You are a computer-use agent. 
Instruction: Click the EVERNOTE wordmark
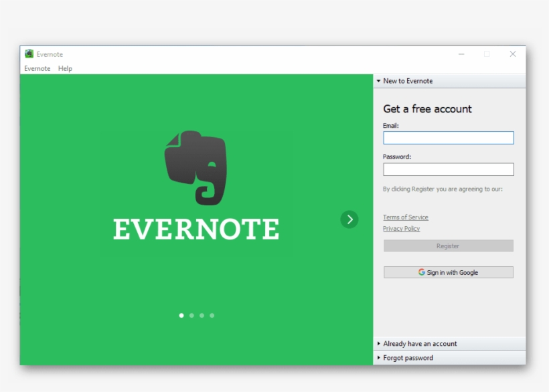pos(199,229)
